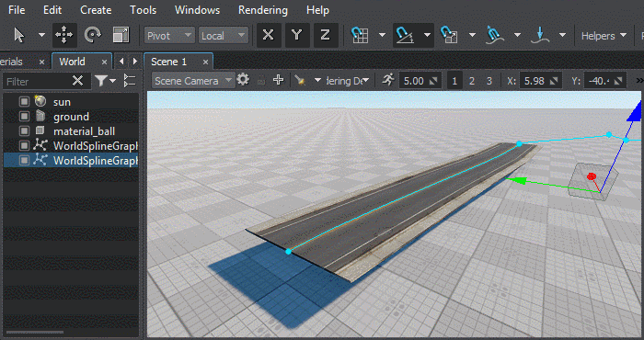
Task: Open the Rendering menu
Action: 263,10
